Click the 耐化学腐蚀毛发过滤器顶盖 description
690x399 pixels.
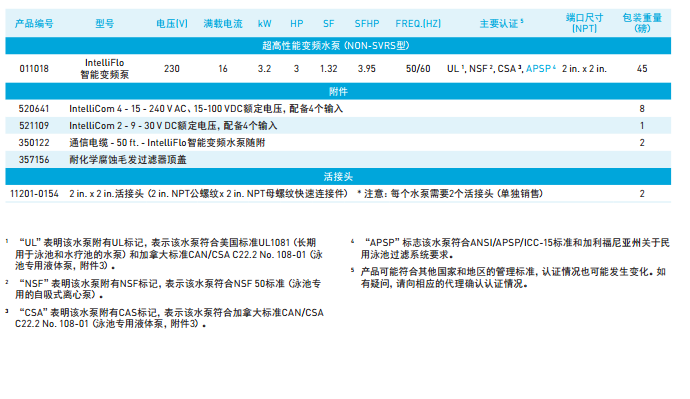(128, 160)
